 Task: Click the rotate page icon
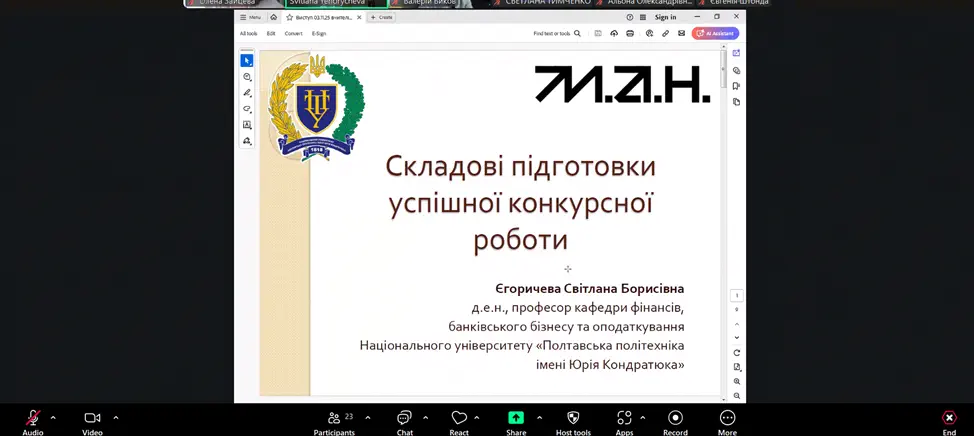(737, 353)
